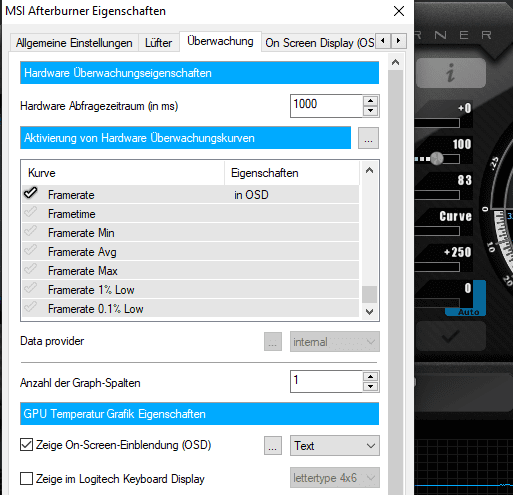Switch to the Lüfter tab
The width and height of the screenshot is (513, 495).
(x=158, y=43)
